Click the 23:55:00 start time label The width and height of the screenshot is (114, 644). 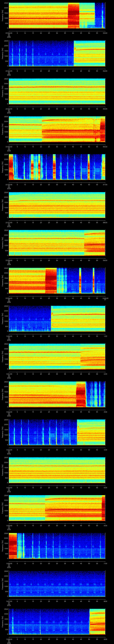tap(9, 147)
